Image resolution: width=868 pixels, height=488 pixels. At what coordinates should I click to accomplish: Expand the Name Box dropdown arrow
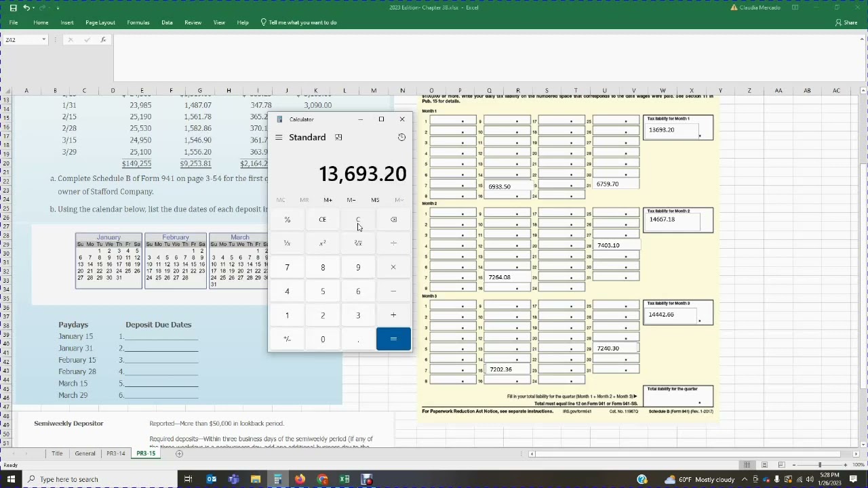tap(43, 40)
